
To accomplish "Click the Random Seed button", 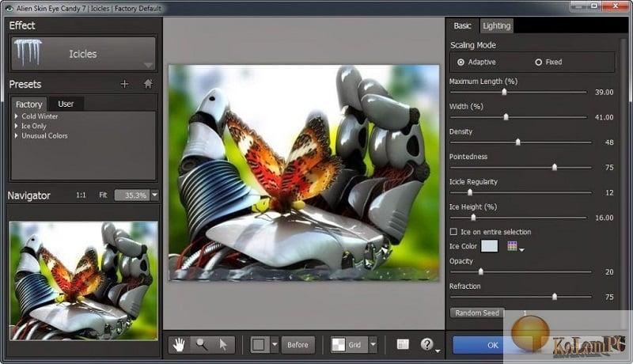I will click(477, 313).
